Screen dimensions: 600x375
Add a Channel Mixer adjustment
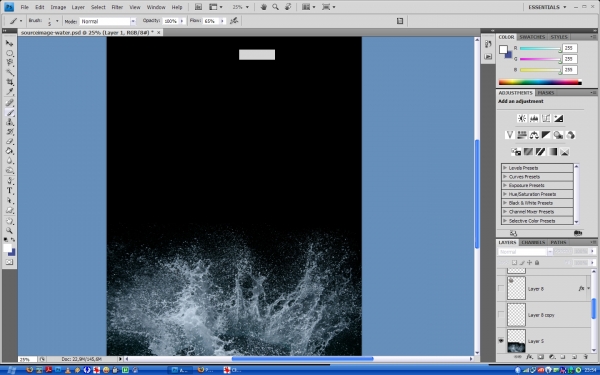(571, 135)
